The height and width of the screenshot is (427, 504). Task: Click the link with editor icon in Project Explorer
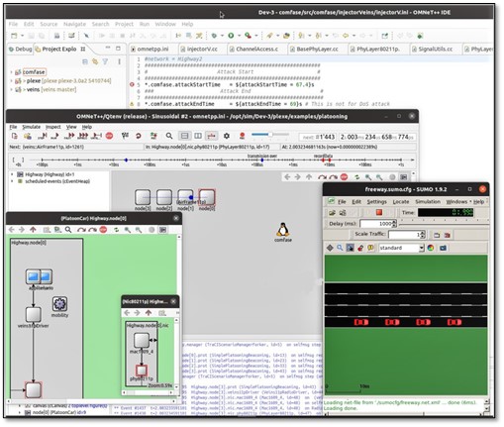95,61
